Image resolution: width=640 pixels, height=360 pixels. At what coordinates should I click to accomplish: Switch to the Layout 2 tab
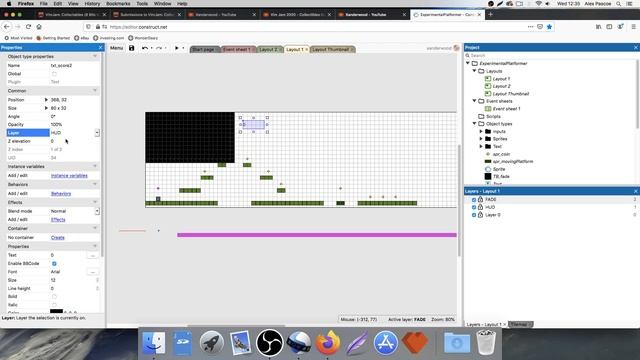[268, 49]
